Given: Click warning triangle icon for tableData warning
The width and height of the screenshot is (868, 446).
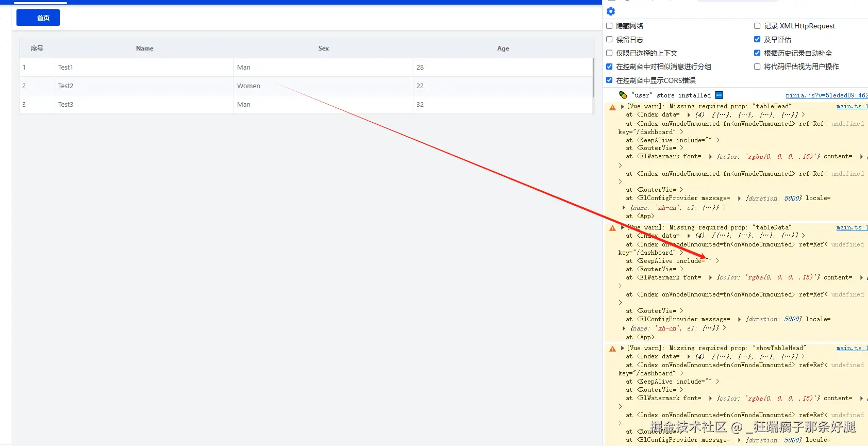Looking at the screenshot, I should point(612,228).
